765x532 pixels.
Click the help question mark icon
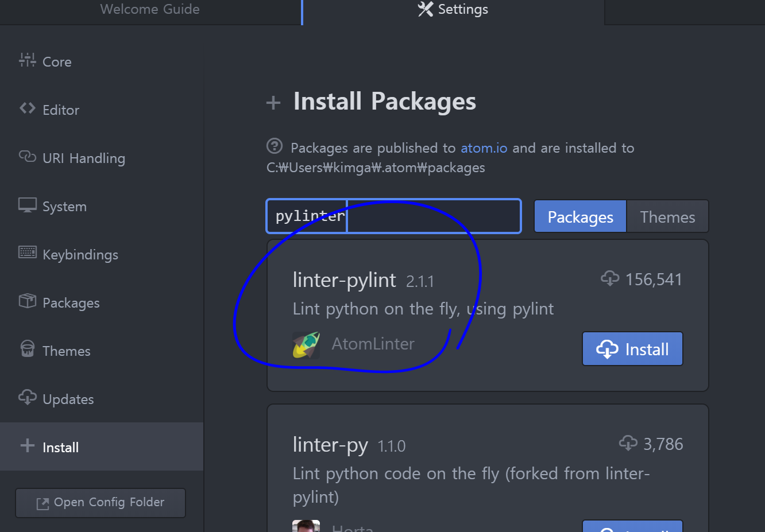tap(275, 146)
